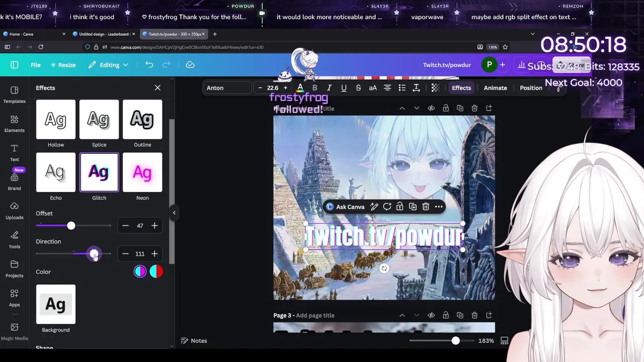Open Magic Write pencil in floating toolbar
Screen dimensions: 644x362
click(x=374, y=207)
